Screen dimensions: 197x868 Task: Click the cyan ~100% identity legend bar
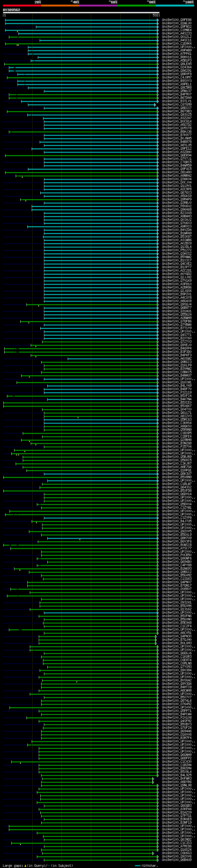coord(175,6)
